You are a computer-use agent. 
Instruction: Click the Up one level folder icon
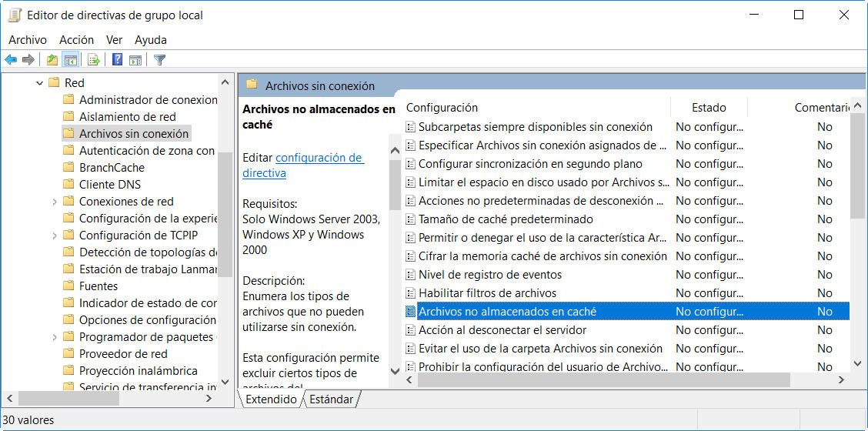point(52,60)
